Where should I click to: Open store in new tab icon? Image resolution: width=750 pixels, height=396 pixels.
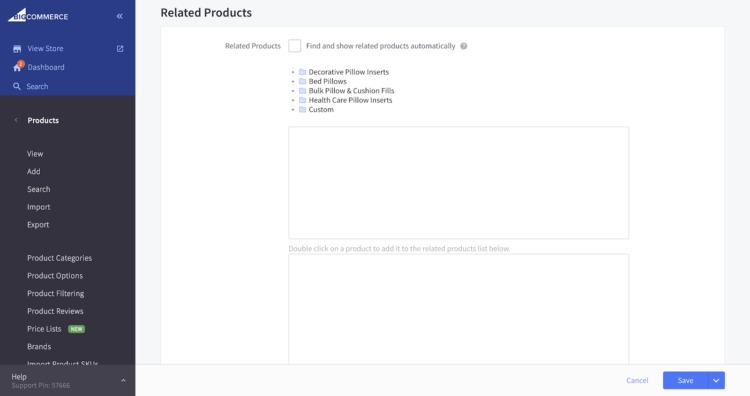click(120, 49)
